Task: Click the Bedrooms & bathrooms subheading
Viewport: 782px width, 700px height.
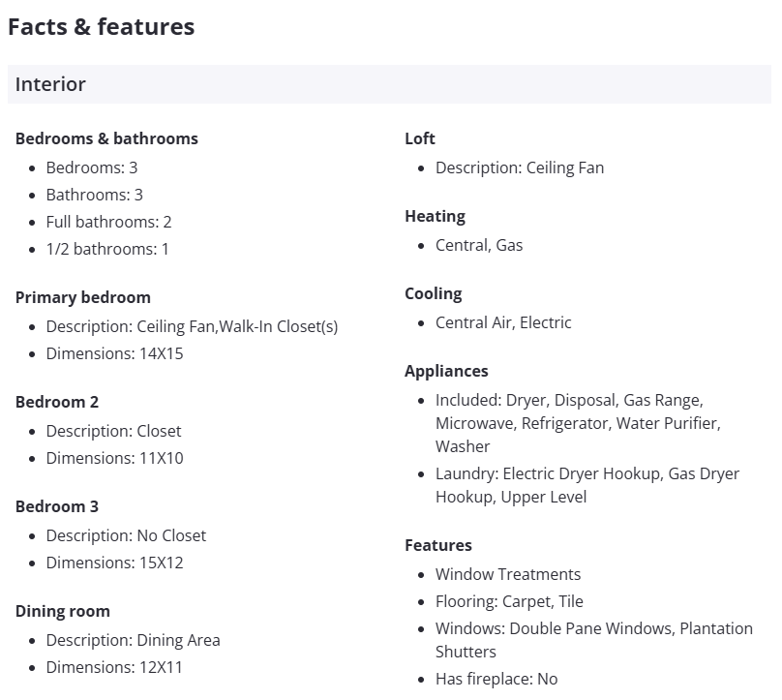Action: [106, 138]
